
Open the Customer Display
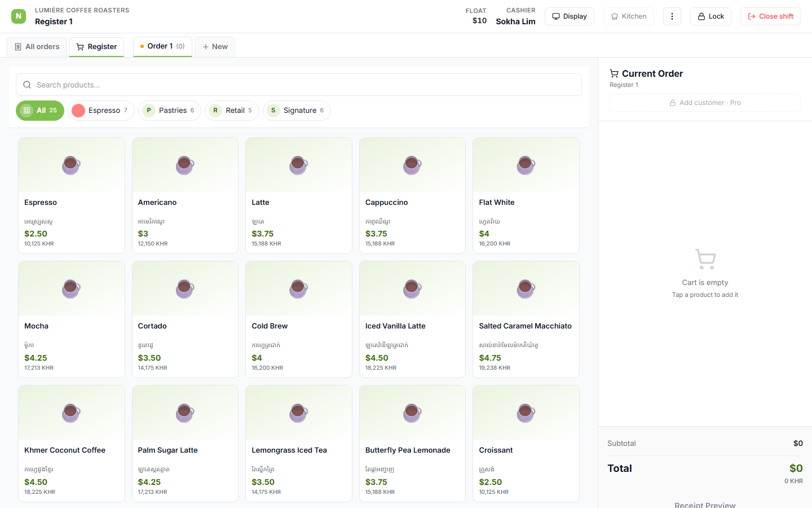pos(570,16)
